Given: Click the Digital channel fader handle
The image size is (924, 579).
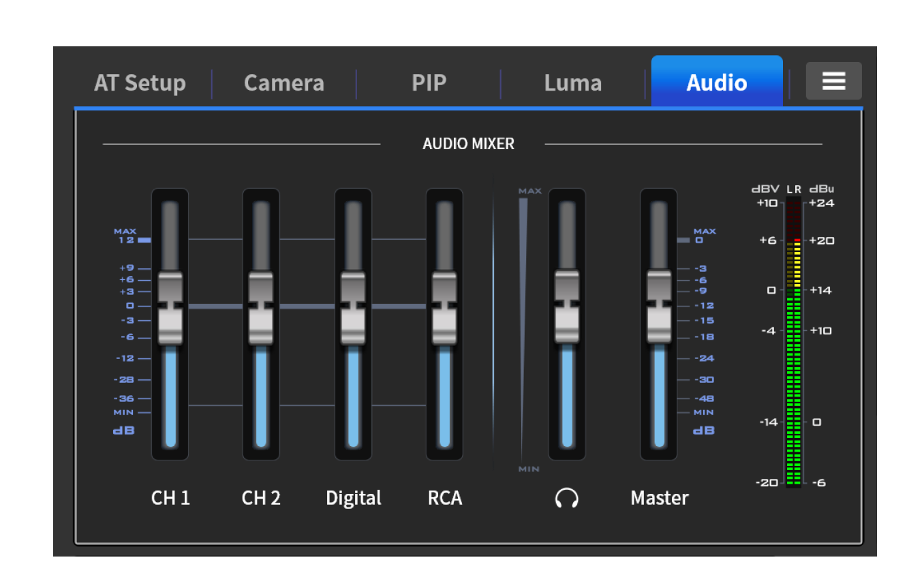Looking at the screenshot, I should tap(353, 308).
